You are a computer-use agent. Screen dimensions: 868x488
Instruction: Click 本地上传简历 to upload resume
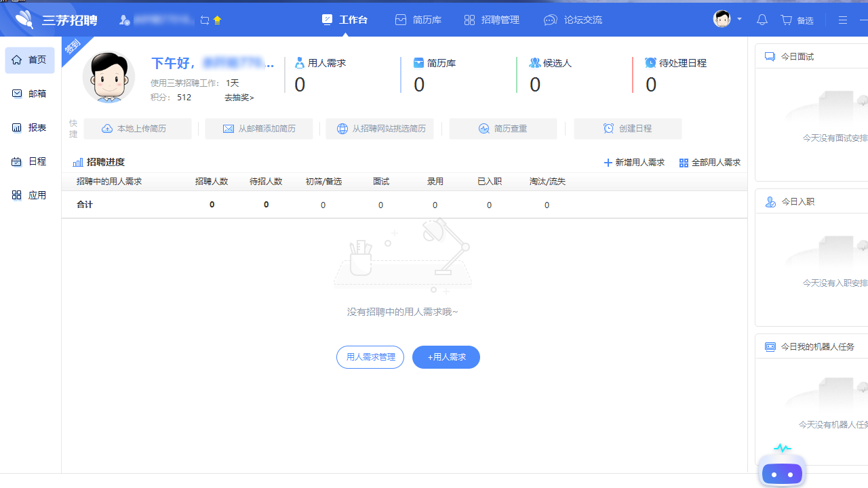tap(138, 128)
